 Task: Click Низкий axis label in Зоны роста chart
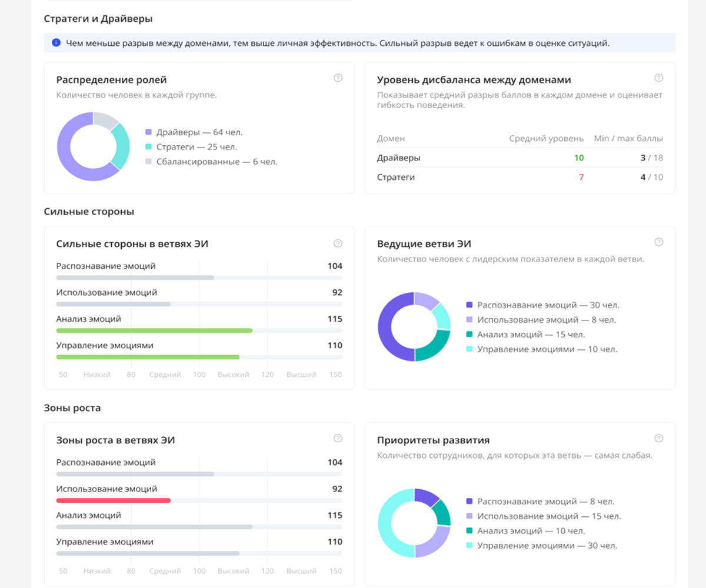point(97,571)
